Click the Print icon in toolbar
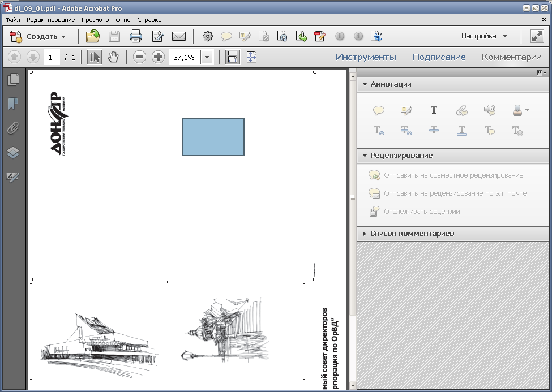This screenshot has height=392, width=552. 136,37
